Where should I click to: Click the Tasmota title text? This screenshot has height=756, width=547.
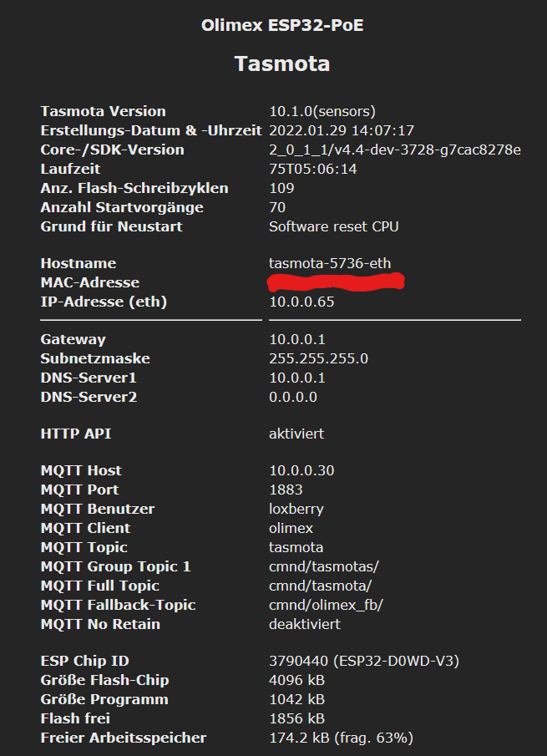click(282, 64)
